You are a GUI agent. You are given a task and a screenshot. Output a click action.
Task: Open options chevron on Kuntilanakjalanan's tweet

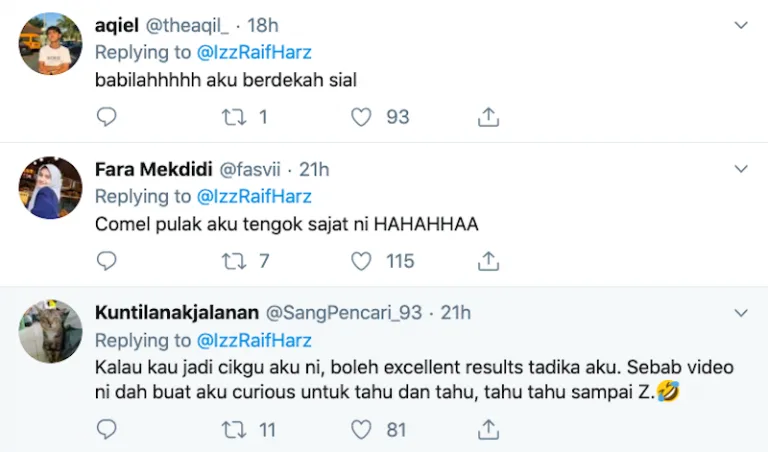741,313
